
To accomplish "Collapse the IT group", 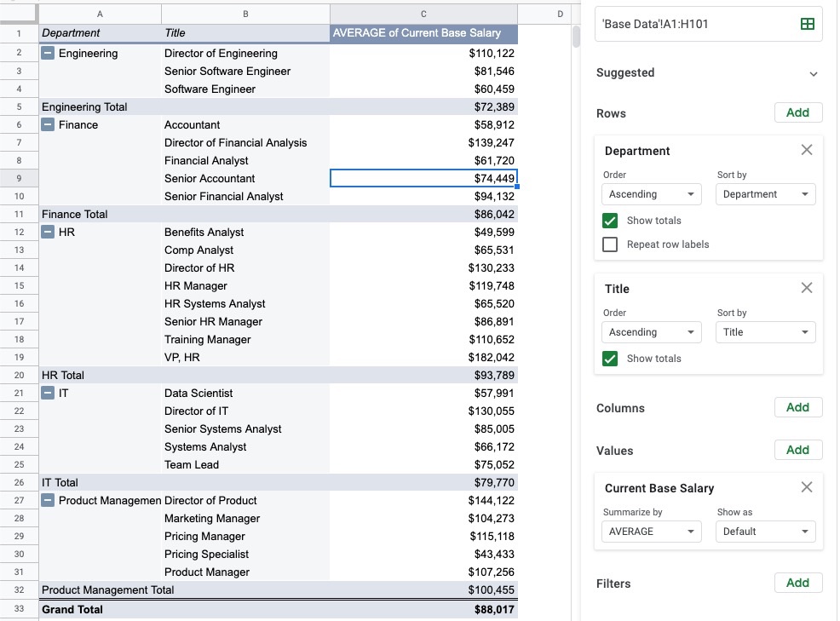I will [x=48, y=393].
